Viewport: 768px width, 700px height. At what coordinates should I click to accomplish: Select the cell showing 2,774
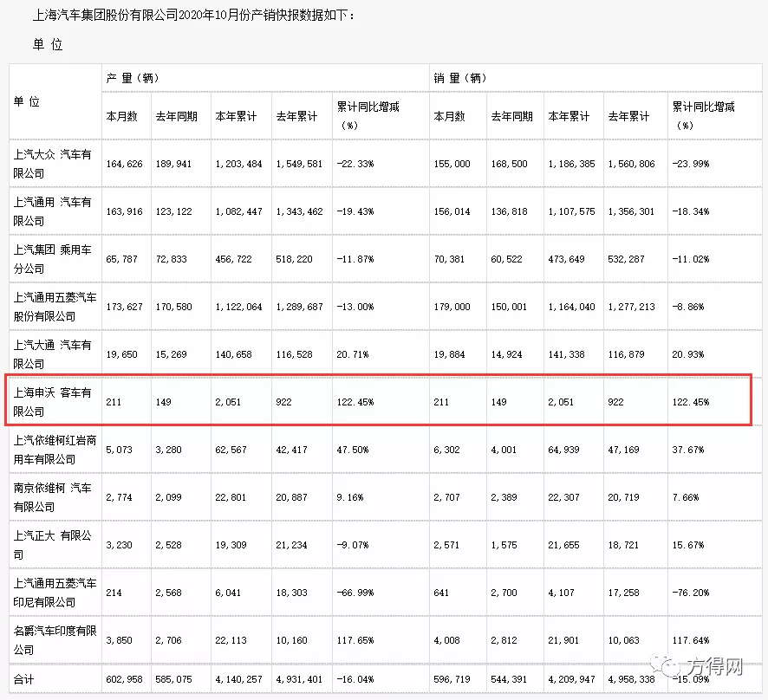tap(119, 497)
